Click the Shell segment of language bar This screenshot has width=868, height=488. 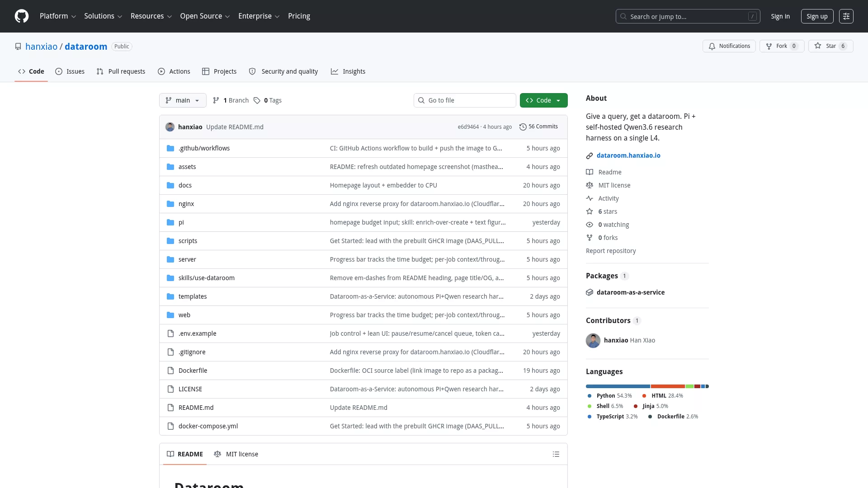tap(689, 386)
